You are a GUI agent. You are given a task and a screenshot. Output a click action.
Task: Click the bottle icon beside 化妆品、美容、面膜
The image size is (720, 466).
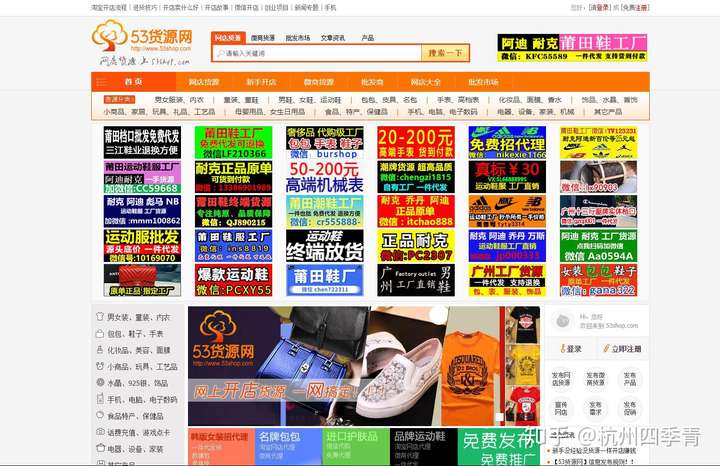[100, 350]
